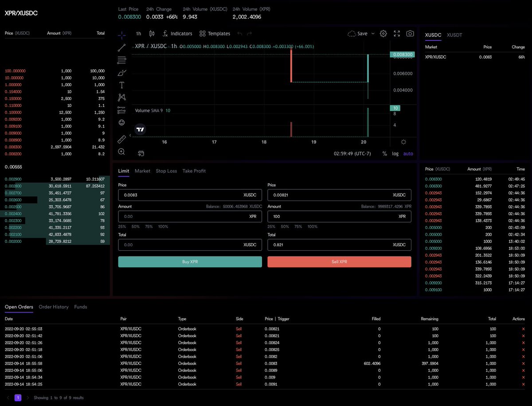Expand the Save options chevron
Viewport: 532px width, 406px height.
point(373,34)
